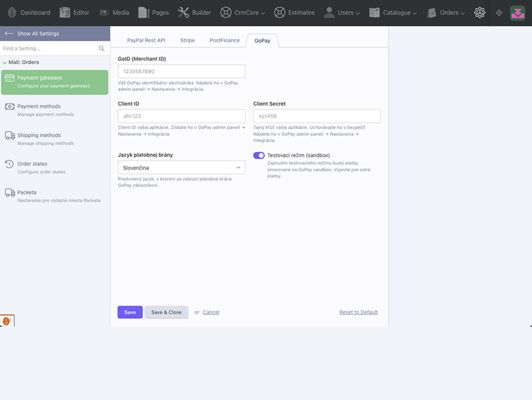Switch to the Stripe tab

click(x=187, y=41)
